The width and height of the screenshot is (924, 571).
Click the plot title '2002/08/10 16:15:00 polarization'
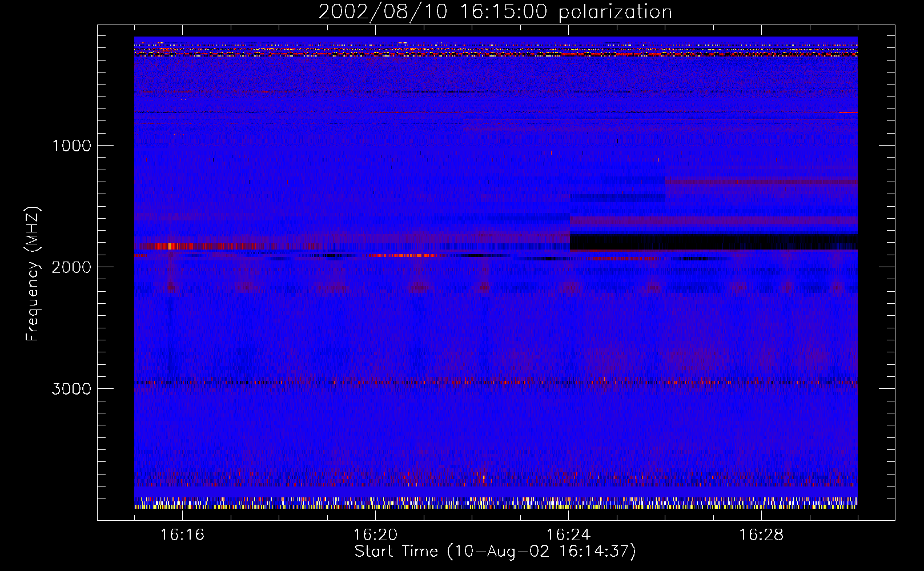click(x=495, y=12)
